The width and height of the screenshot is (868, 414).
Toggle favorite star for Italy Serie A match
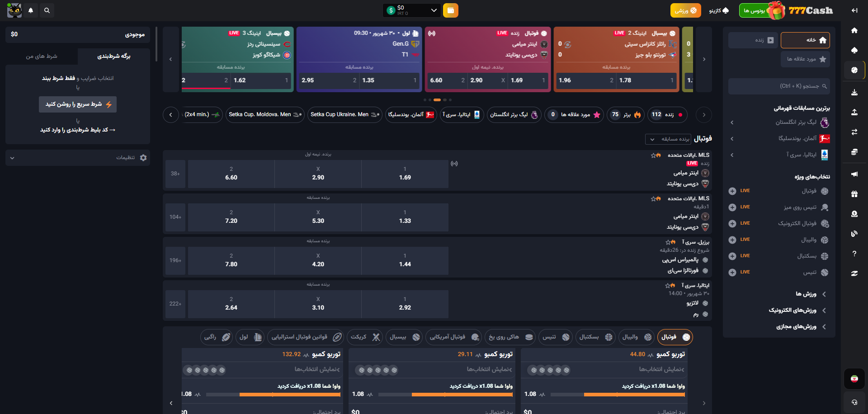tap(668, 286)
